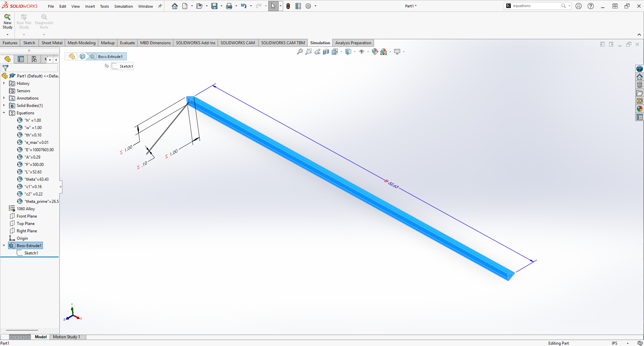Select Zoom to Area tool

click(x=309, y=52)
